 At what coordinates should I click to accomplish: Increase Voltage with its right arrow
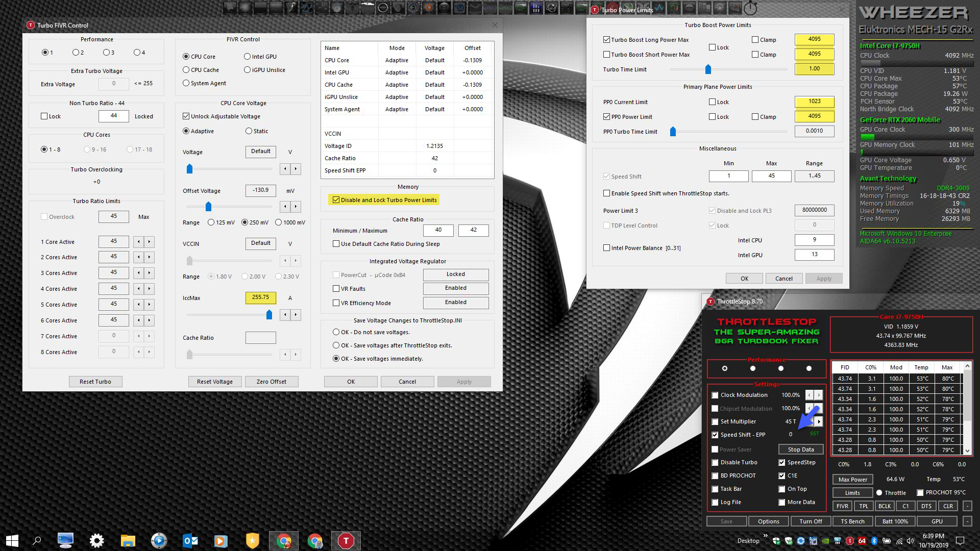click(296, 169)
